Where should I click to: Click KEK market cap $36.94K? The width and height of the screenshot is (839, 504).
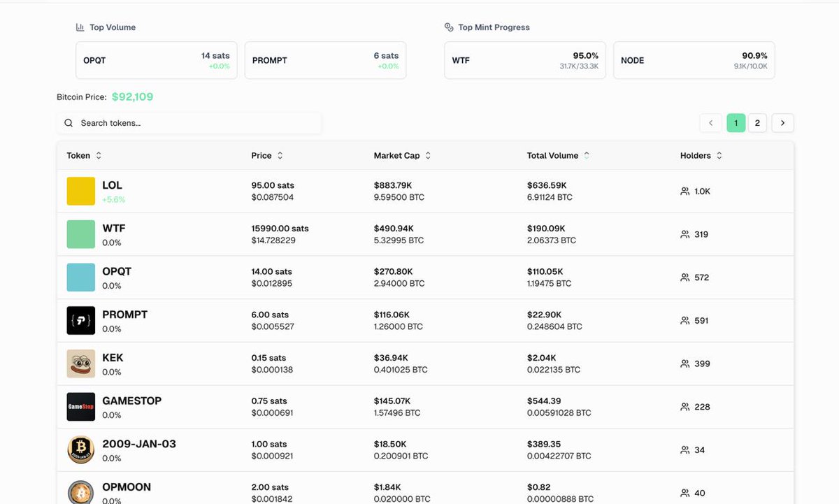click(391, 358)
